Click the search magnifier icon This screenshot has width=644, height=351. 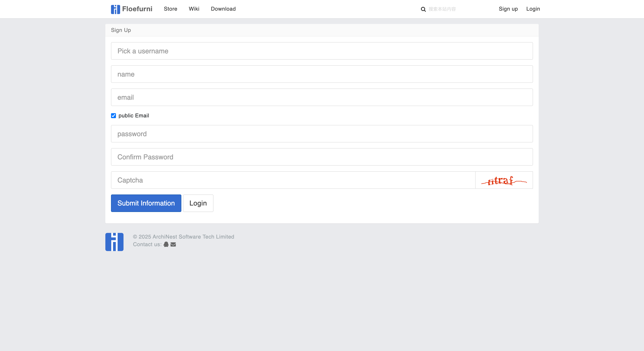[x=423, y=9]
